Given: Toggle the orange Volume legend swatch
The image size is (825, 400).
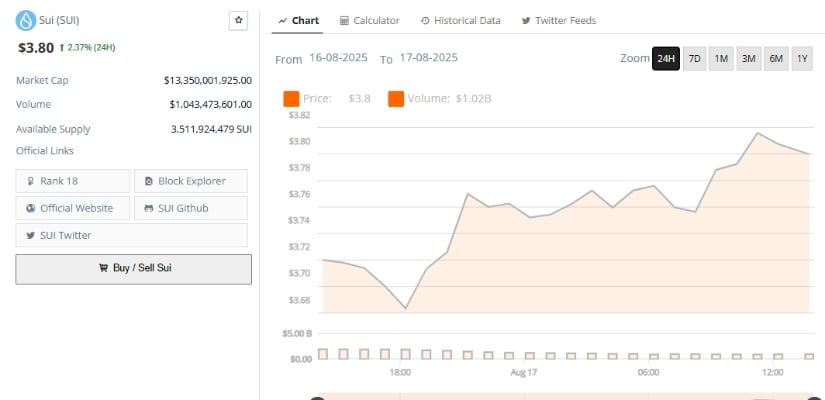Looking at the screenshot, I should pos(396,98).
